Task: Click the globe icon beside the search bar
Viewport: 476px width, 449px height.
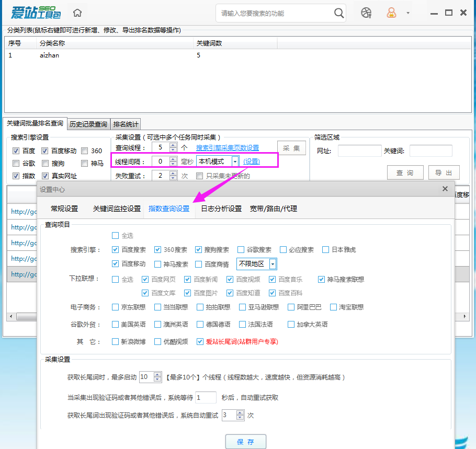Action: (365, 13)
